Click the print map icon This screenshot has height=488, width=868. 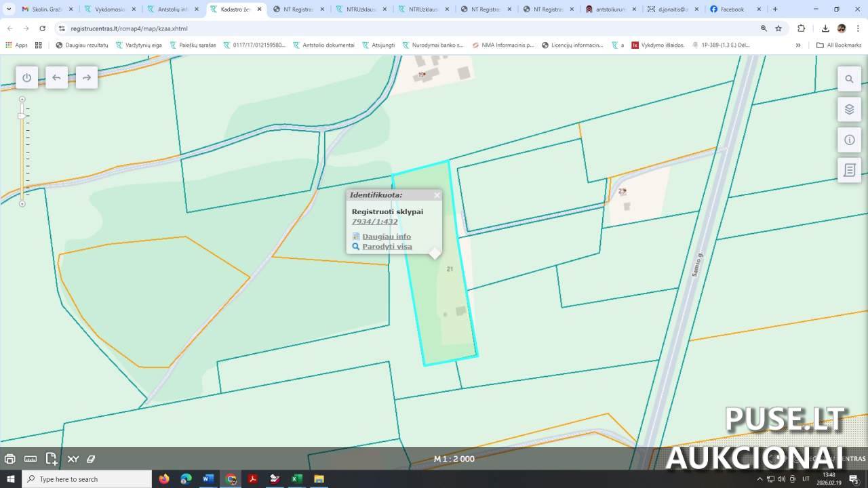pyautogui.click(x=10, y=459)
